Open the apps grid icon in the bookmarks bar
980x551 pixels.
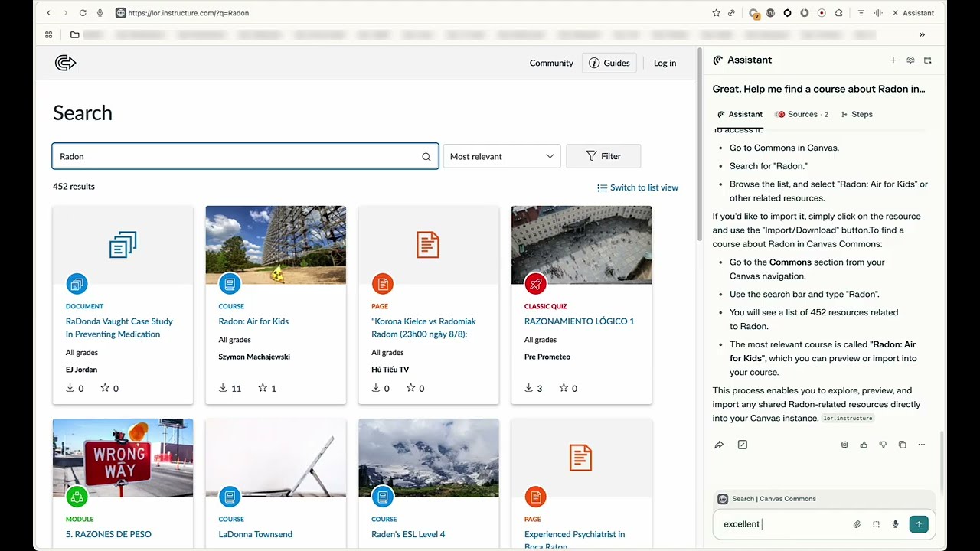[x=49, y=34]
